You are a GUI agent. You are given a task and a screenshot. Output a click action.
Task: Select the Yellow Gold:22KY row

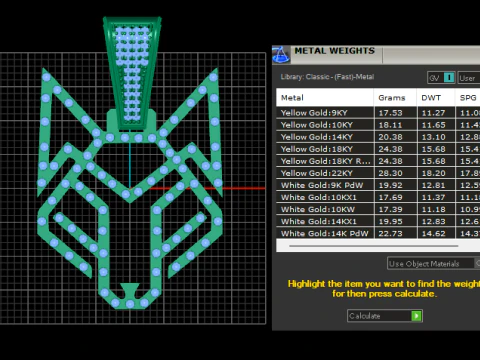click(x=378, y=173)
